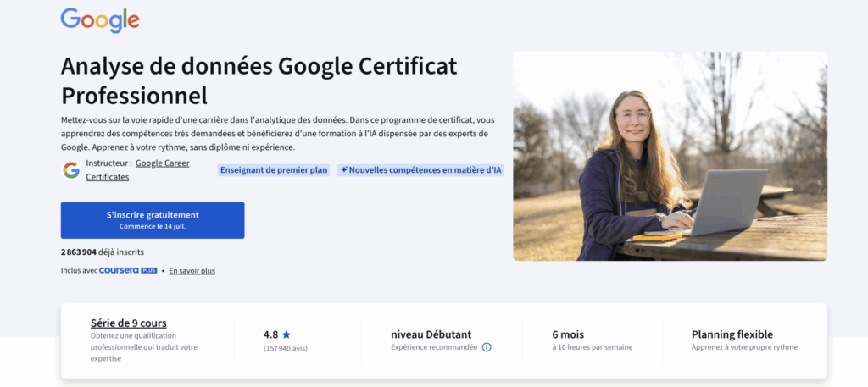Click the Google logo at top
This screenshot has height=387, width=868.
pos(100,20)
